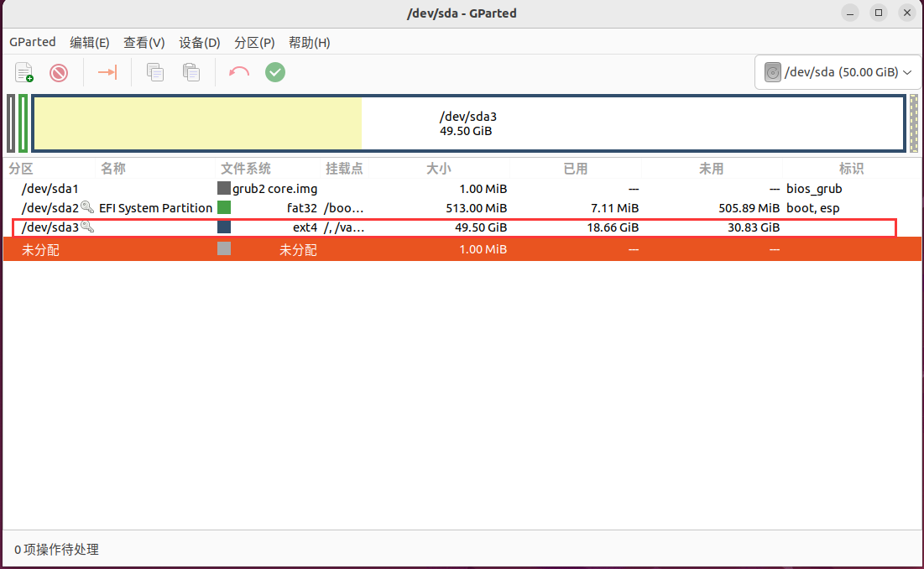924x569 pixels.
Task: Open the /dev/sda device selector dropdown
Action: coord(838,72)
